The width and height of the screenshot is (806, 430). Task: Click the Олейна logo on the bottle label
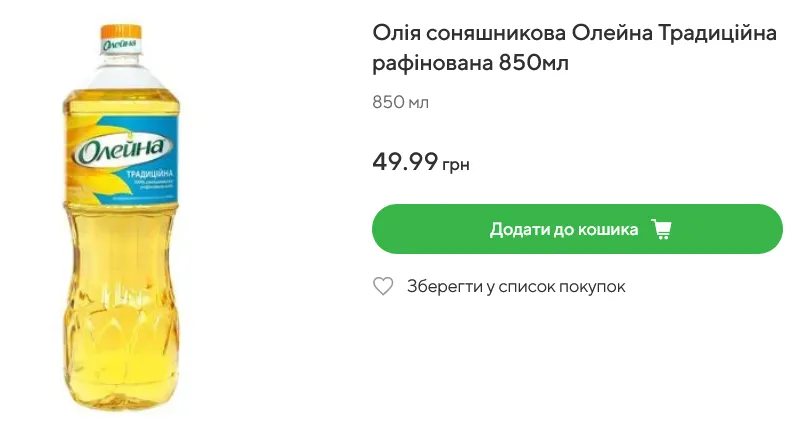pos(121,151)
